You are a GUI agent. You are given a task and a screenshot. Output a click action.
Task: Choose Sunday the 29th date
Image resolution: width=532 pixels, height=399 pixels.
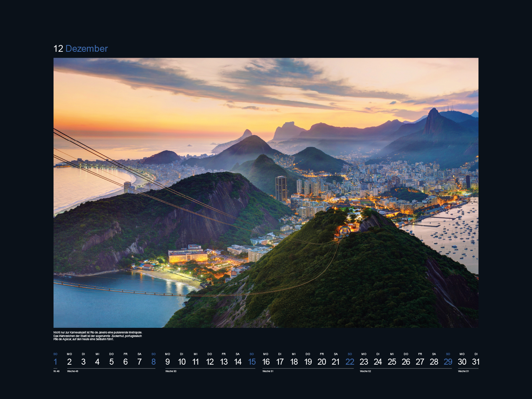click(448, 362)
